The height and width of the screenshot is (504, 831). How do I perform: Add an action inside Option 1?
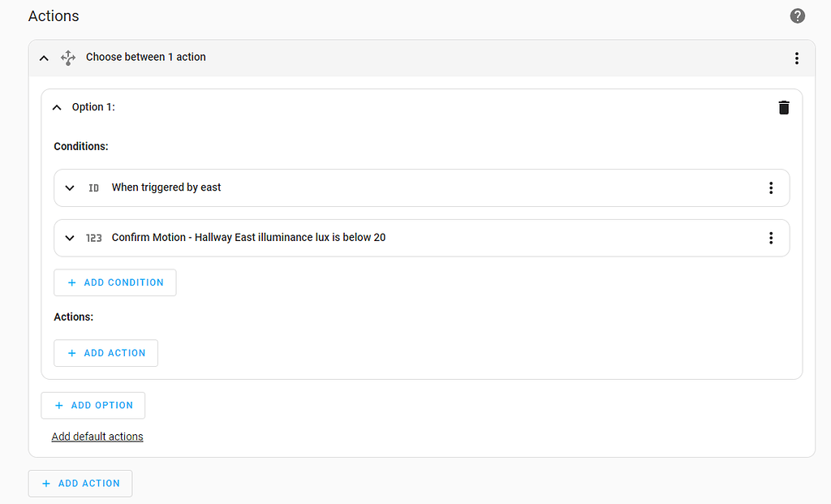[x=106, y=353]
